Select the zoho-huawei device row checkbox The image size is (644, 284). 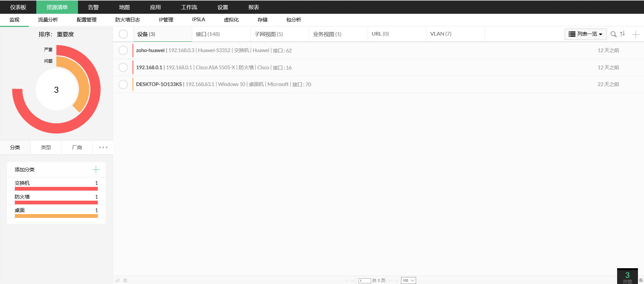click(x=123, y=50)
